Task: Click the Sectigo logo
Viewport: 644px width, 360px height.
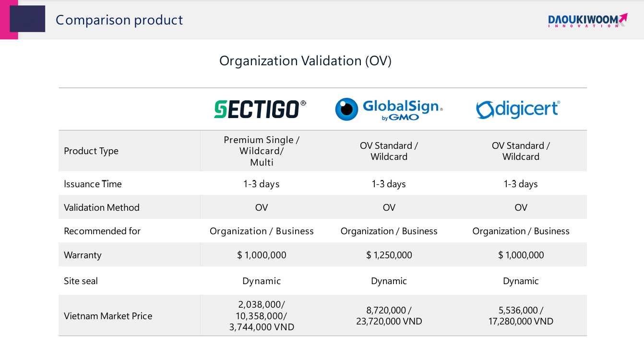Action: tap(260, 109)
